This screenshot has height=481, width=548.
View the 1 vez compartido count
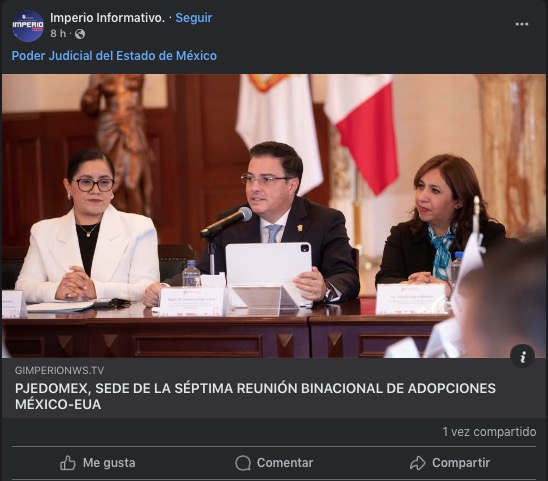(489, 432)
